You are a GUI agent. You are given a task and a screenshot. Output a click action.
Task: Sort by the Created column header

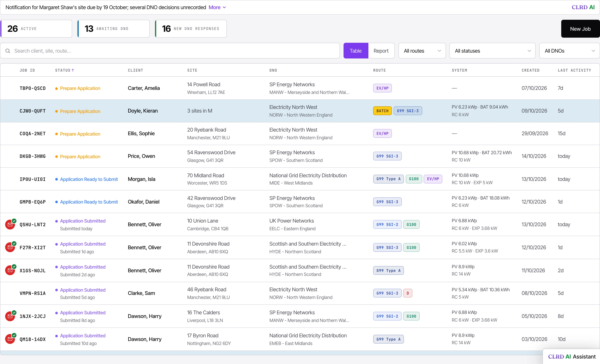[530, 70]
